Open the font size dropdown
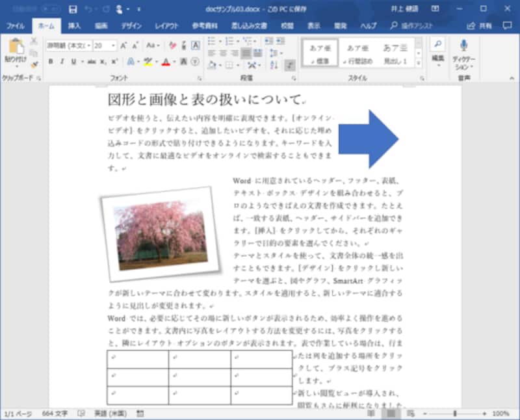 (114, 46)
